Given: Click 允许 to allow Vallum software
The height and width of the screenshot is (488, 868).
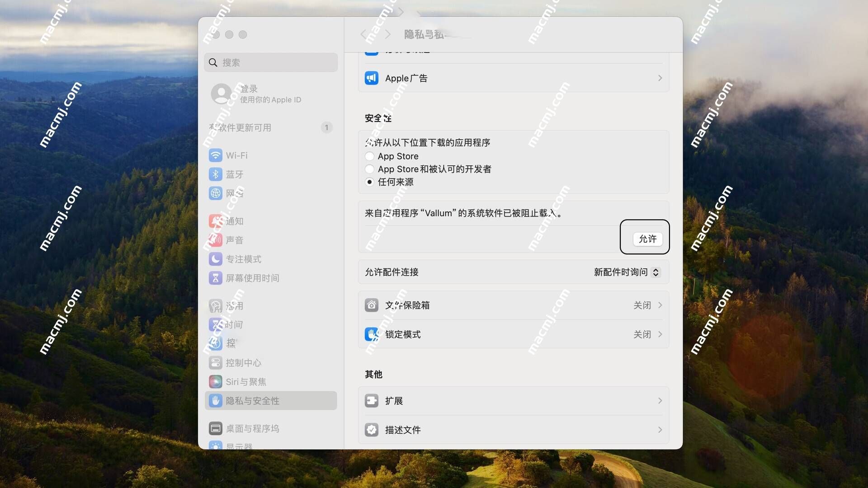Looking at the screenshot, I should [647, 239].
